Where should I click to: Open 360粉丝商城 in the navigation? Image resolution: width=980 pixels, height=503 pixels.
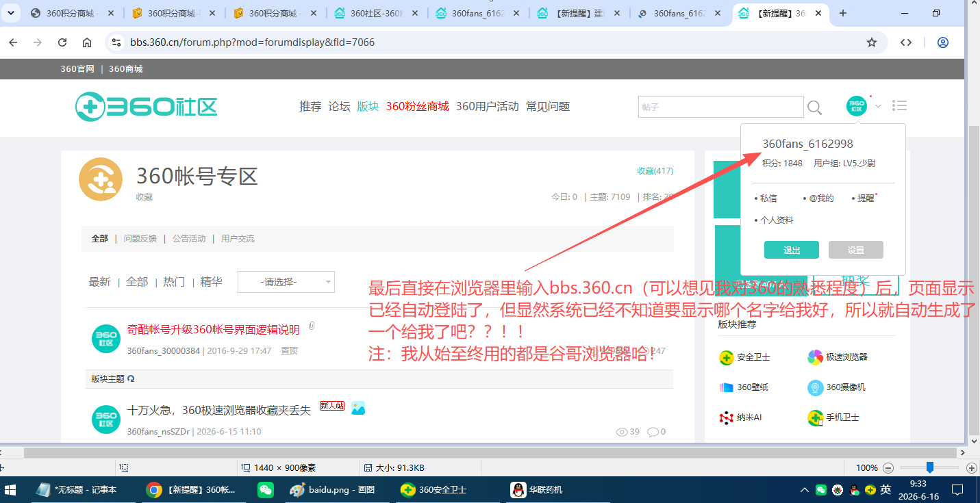click(x=418, y=107)
